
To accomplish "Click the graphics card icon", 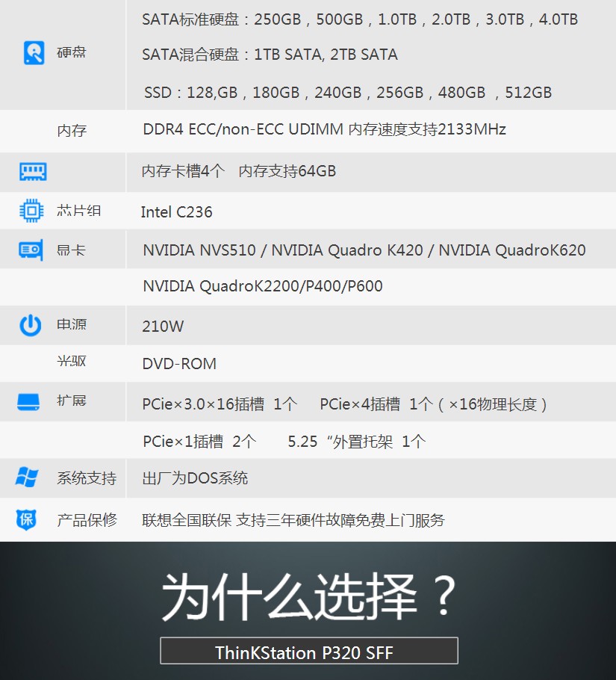I will [x=31, y=250].
